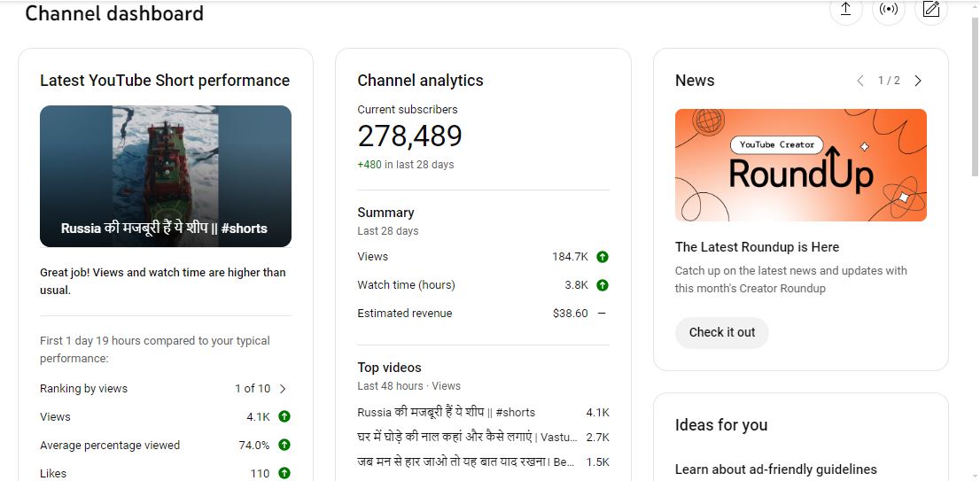
Task: Open the YouTube Creator Roundup banner
Action: pos(800,165)
